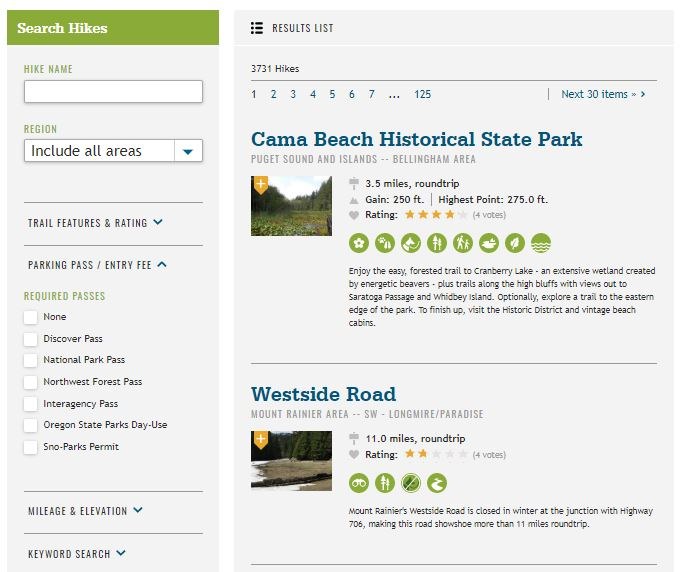This screenshot has width=690, height=572.
Task: Expand the Mileage & Elevation filter
Action: (x=85, y=511)
